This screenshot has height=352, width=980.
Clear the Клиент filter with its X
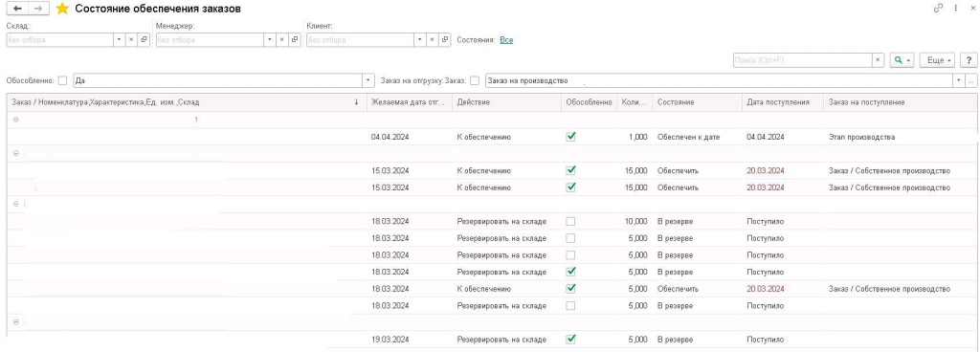pyautogui.click(x=433, y=39)
